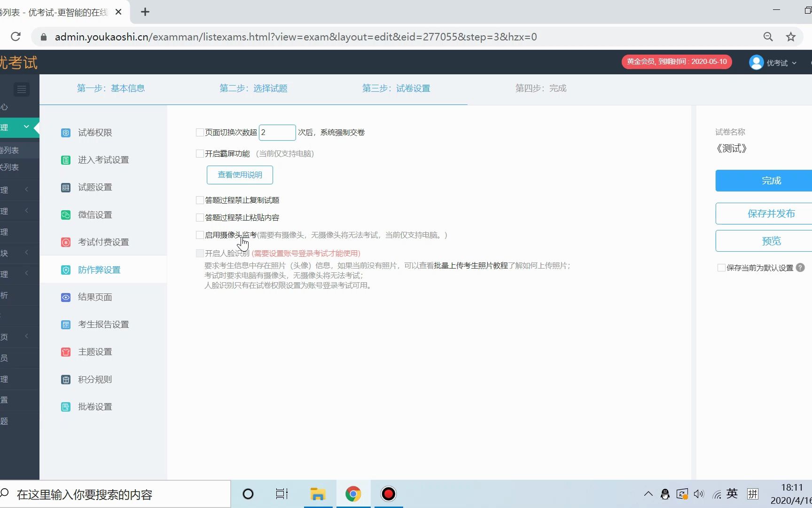Image resolution: width=812 pixels, height=508 pixels.
Task: Click the 黄金会员 expiry badge
Action: click(x=677, y=62)
